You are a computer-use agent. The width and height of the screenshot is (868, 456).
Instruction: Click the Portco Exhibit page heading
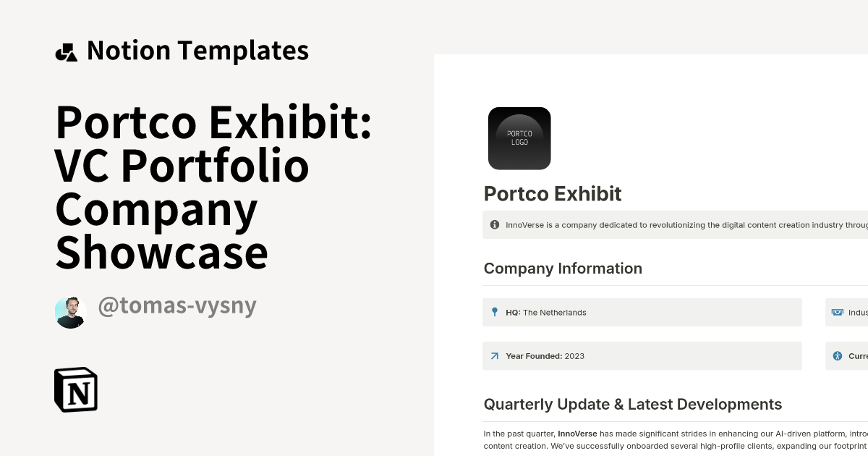[x=552, y=194]
